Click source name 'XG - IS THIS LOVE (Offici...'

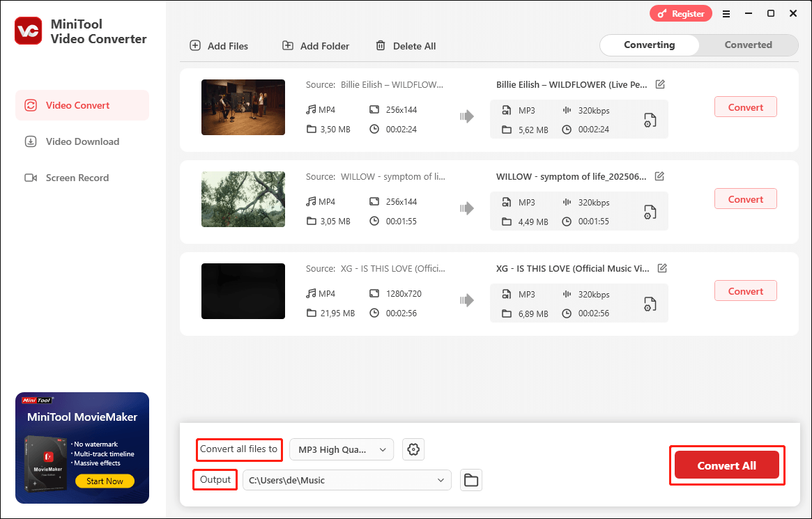393,268
